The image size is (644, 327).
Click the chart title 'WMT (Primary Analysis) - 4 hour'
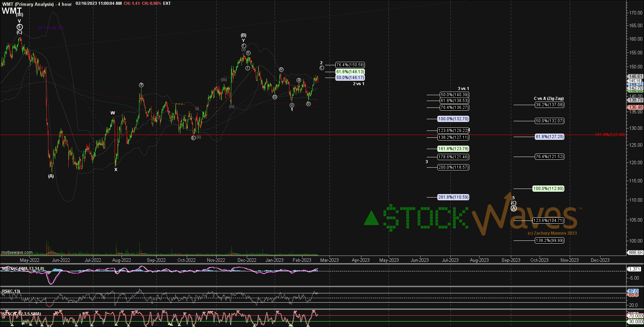click(x=37, y=4)
